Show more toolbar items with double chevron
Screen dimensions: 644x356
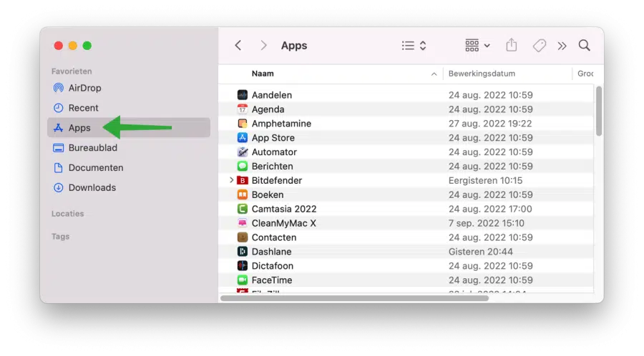562,46
